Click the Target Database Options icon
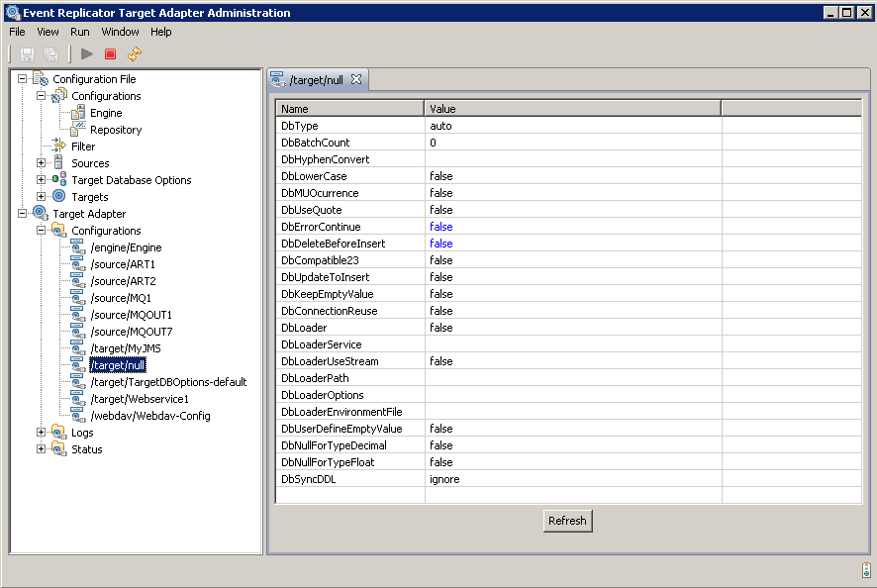The width and height of the screenshot is (877, 588). [x=58, y=180]
